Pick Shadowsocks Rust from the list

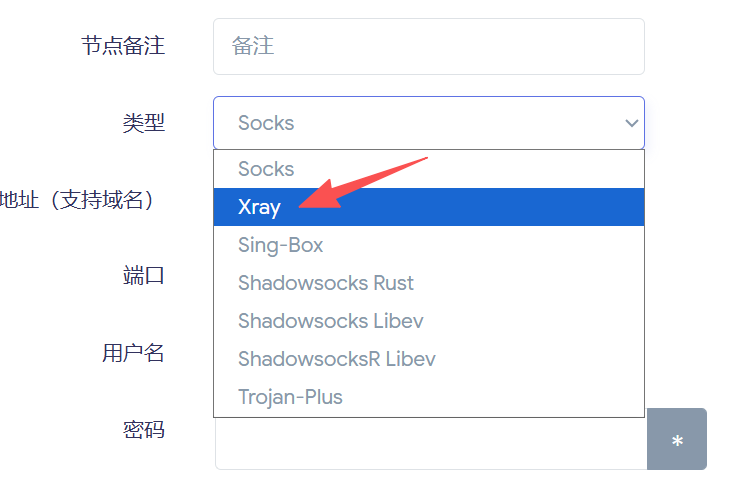coord(326,283)
